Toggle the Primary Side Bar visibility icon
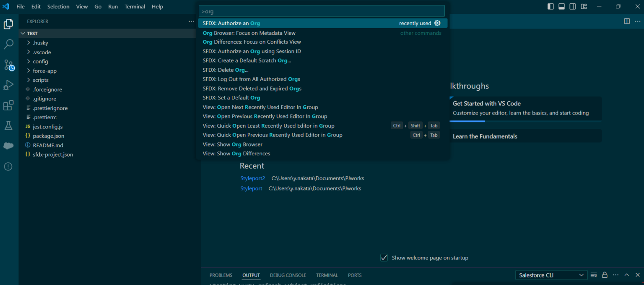Viewport: 644px width, 285px height. (550, 6)
